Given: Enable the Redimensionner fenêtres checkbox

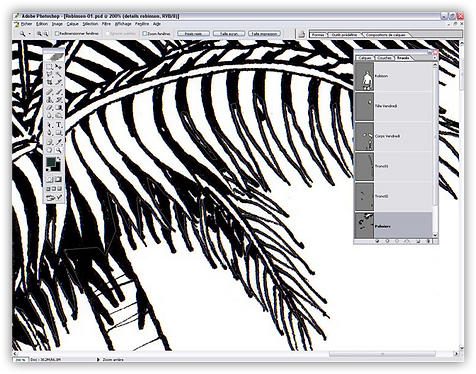Looking at the screenshot, I should (x=57, y=34).
